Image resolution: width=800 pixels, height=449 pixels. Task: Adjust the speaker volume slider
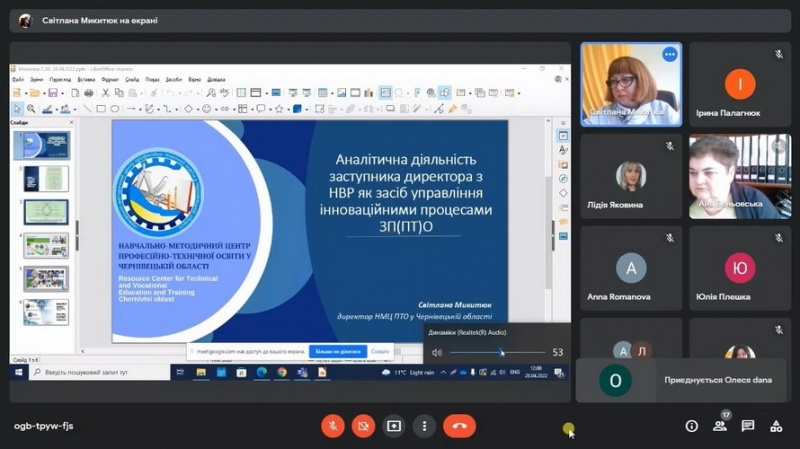(x=501, y=352)
